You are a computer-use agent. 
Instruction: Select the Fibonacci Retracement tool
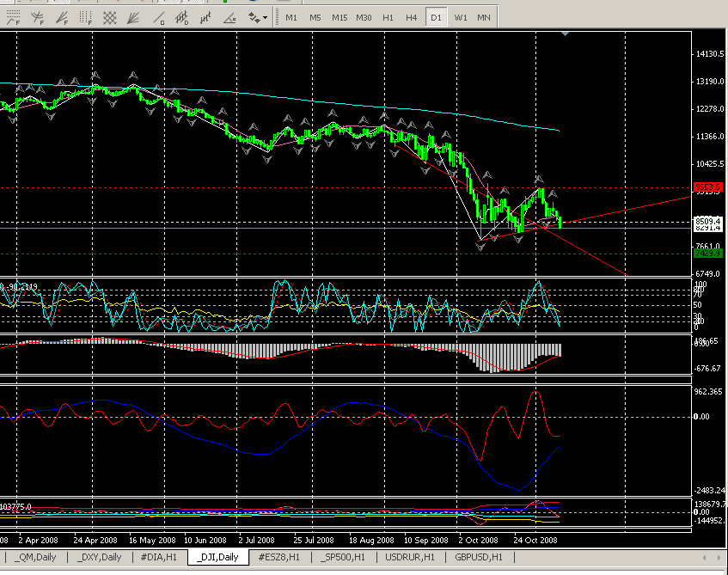click(13, 17)
